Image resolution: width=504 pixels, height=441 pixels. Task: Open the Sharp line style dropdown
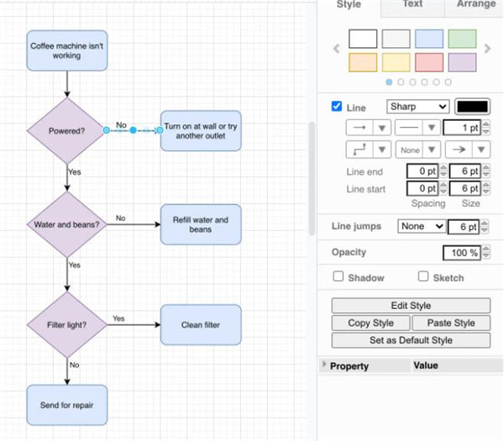pos(417,107)
